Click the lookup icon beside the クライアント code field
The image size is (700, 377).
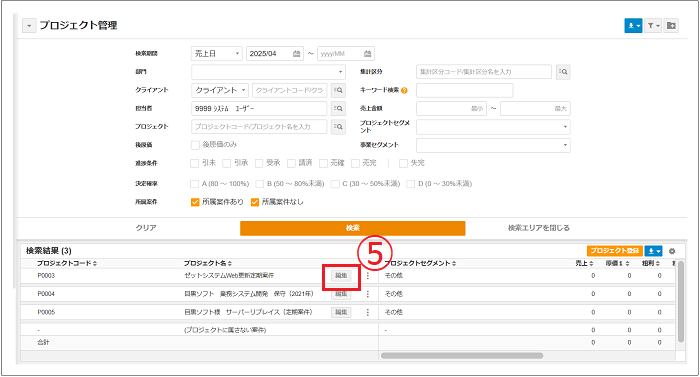(x=338, y=90)
